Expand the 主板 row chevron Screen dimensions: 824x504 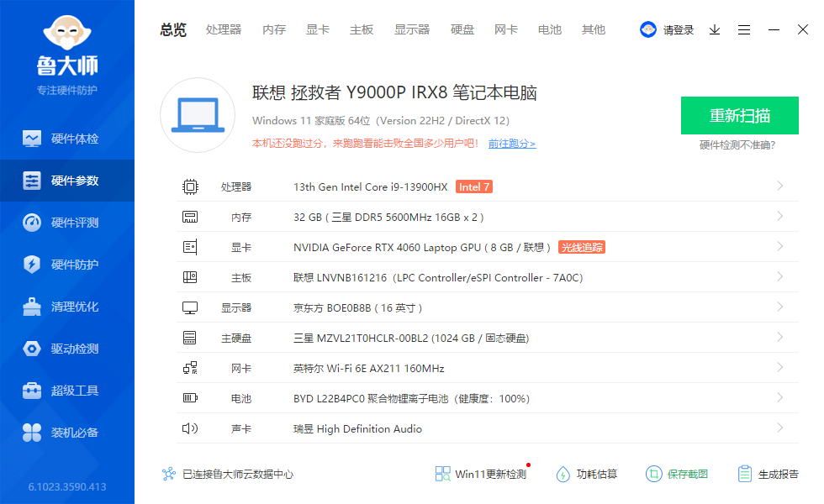[x=780, y=276]
